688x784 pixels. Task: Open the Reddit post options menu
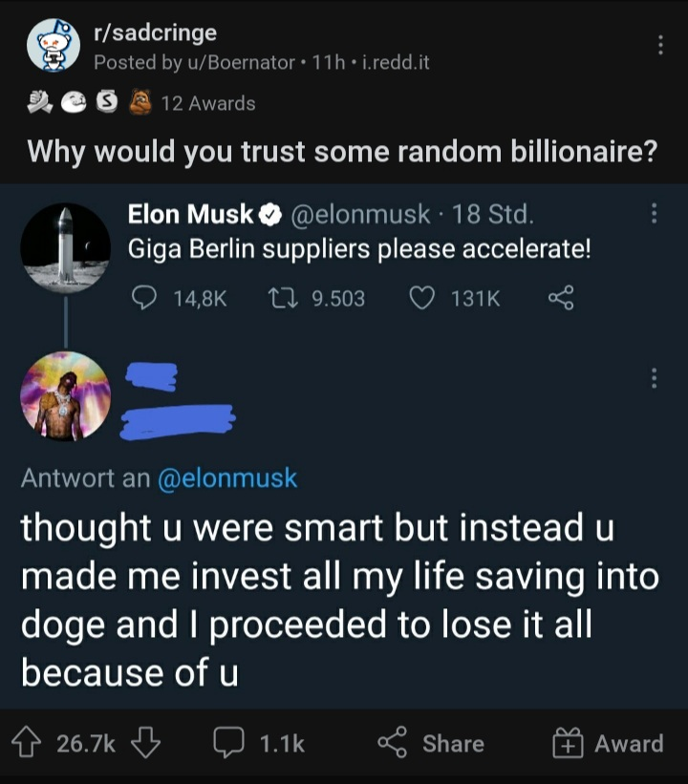(658, 46)
